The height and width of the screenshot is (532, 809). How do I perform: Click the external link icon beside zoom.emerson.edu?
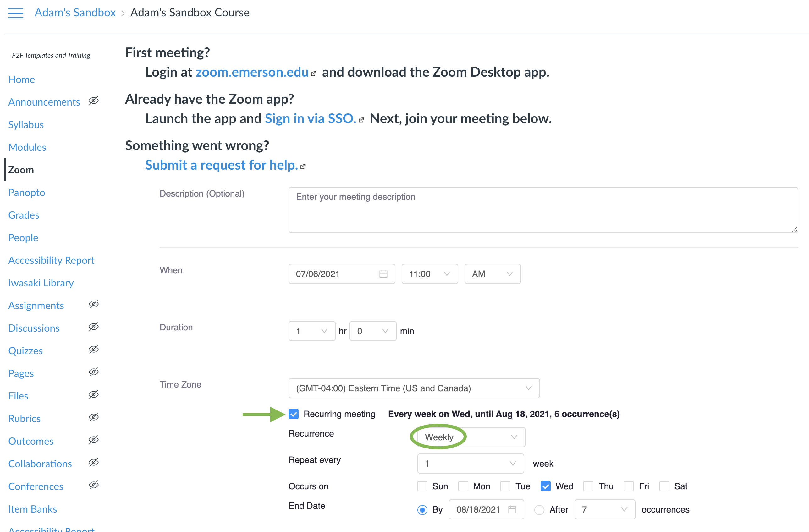pyautogui.click(x=314, y=73)
